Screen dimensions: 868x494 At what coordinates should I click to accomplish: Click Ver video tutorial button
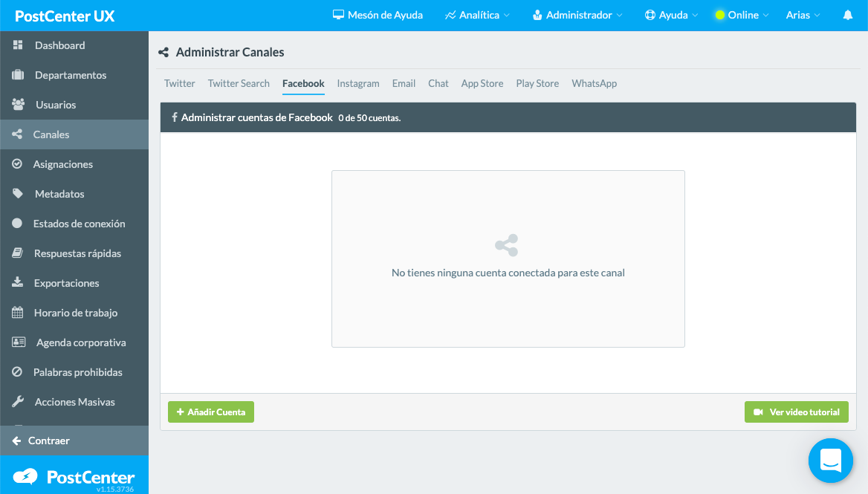[796, 412]
